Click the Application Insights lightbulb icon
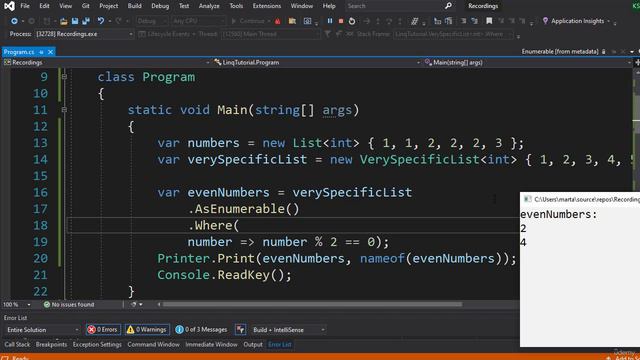The height and width of the screenshot is (360, 640). click(x=545, y=21)
